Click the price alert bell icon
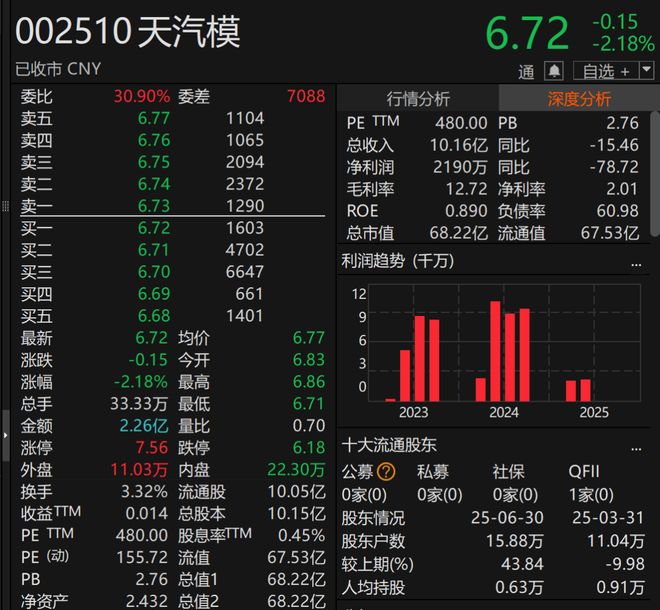 point(554,71)
